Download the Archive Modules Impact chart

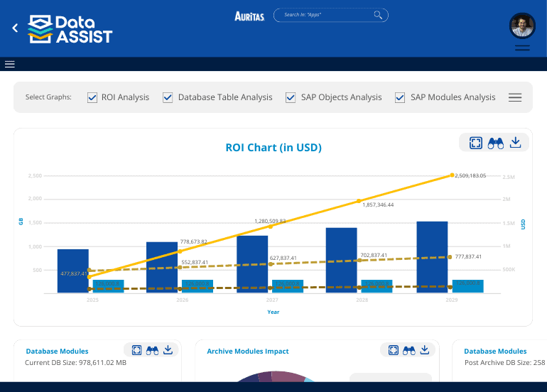[x=425, y=349]
